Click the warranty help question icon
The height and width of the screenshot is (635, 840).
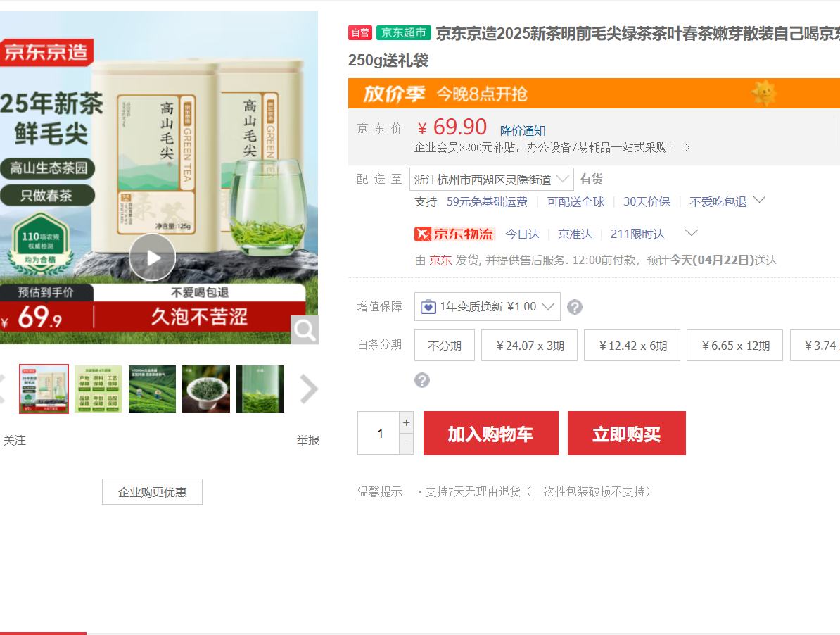(575, 307)
